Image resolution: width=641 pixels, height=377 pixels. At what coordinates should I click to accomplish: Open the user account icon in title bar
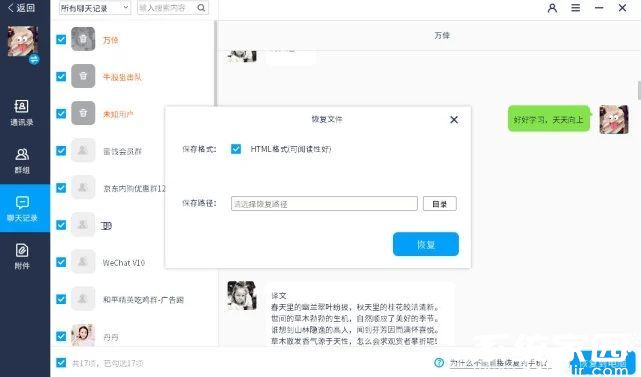[552, 8]
